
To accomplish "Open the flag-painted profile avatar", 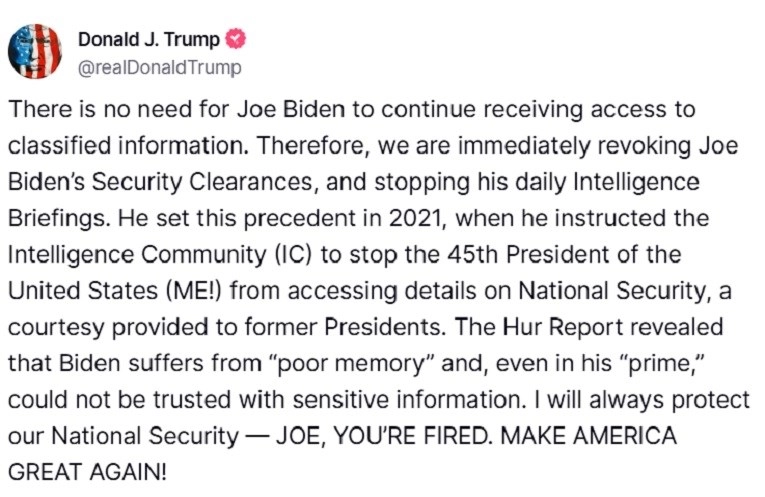I will 35,51.
